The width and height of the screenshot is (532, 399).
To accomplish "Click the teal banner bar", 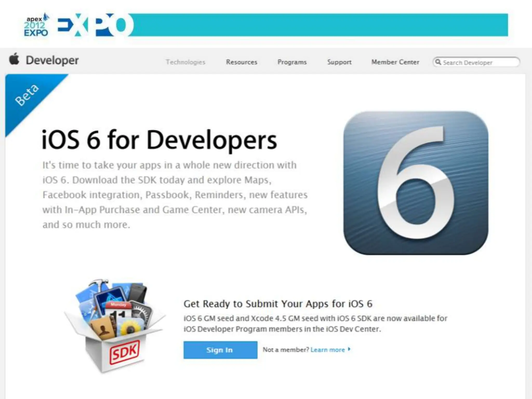I will click(x=320, y=25).
